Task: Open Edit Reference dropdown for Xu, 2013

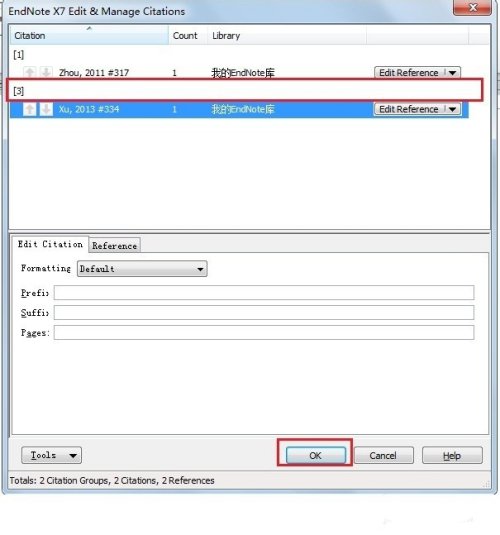Action: [x=453, y=109]
